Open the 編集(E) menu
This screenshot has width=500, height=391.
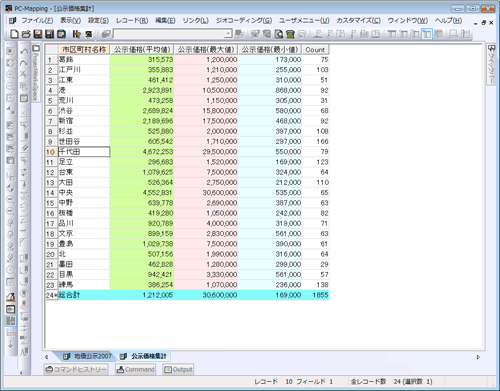coord(165,21)
